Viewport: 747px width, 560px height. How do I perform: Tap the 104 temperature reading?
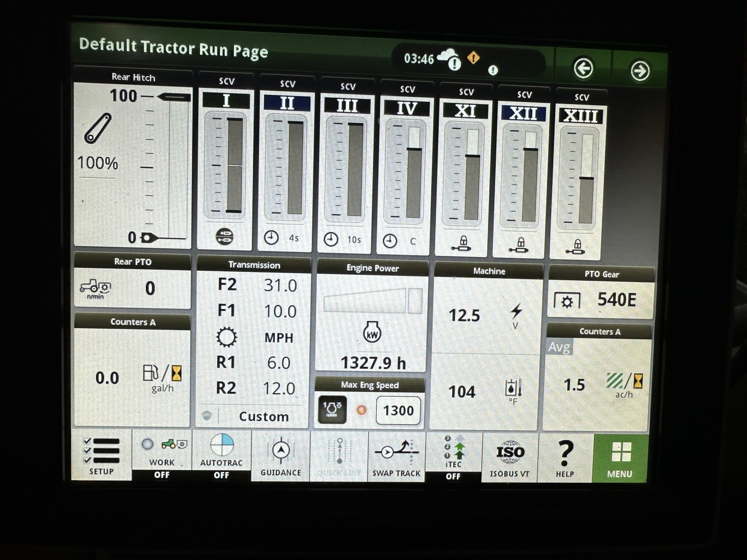pos(462,392)
